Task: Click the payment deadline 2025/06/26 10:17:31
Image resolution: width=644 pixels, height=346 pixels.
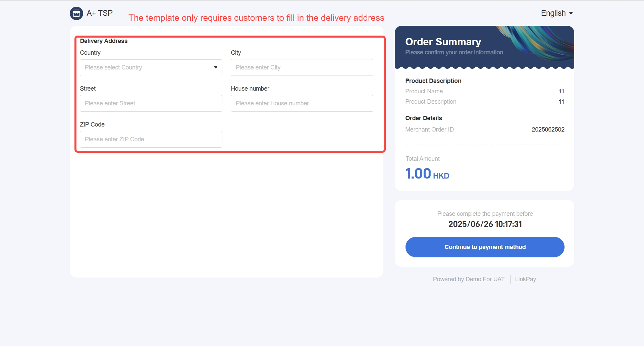Action: pyautogui.click(x=485, y=224)
